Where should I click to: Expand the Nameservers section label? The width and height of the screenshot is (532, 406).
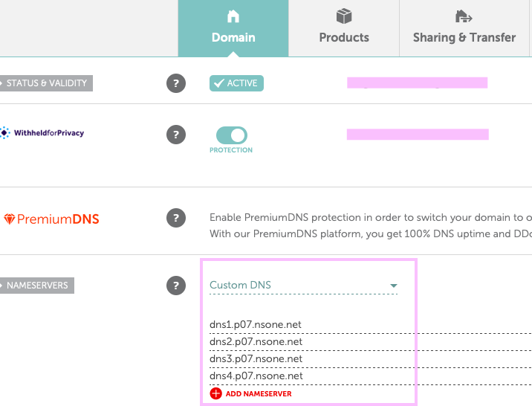click(37, 286)
